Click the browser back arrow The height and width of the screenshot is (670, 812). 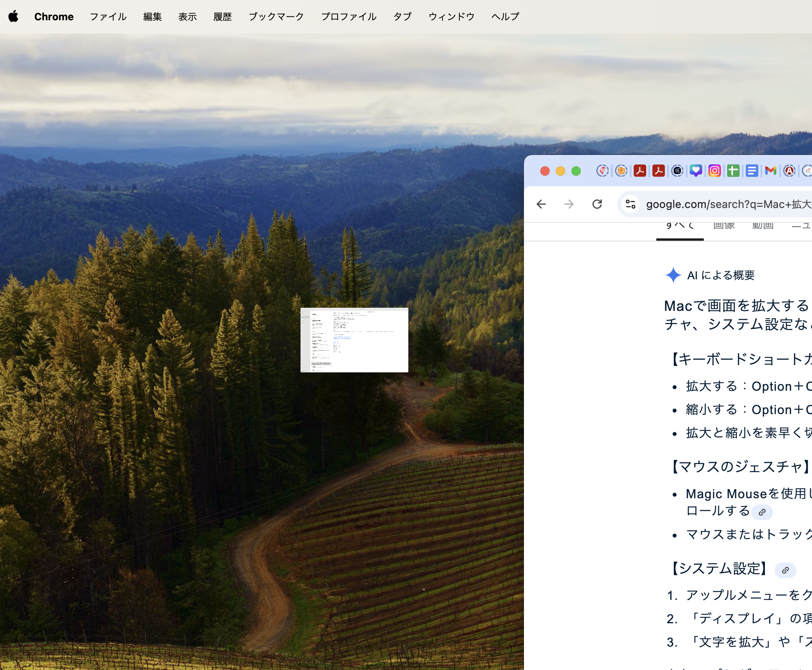(541, 204)
